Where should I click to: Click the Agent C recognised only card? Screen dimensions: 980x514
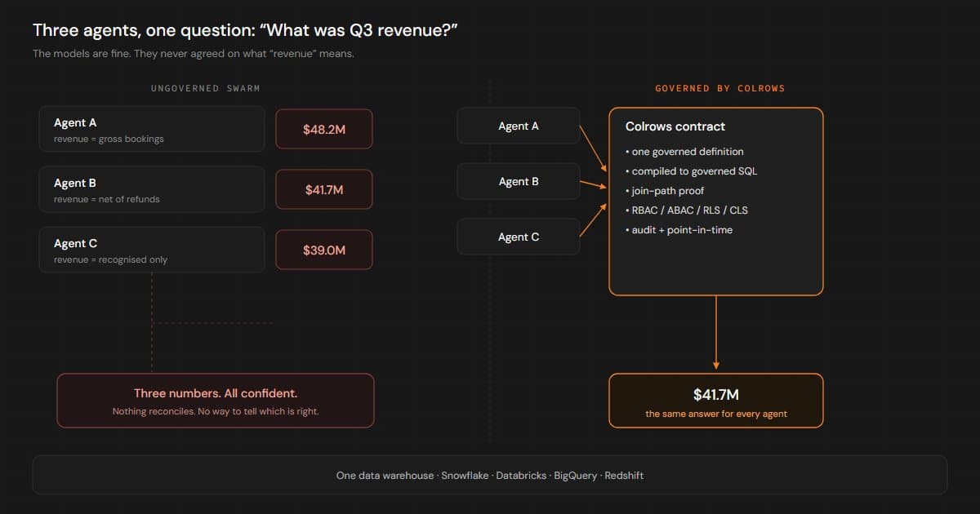[152, 250]
